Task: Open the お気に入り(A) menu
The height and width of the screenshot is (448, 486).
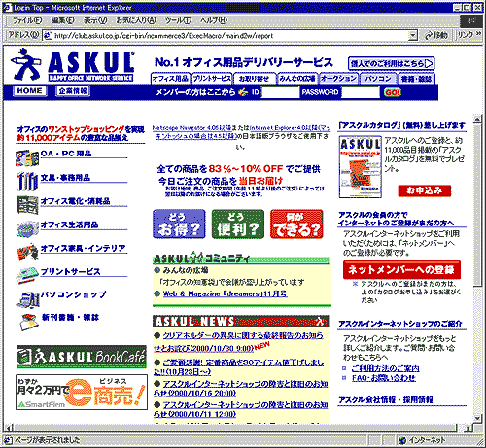Action: pos(136,20)
